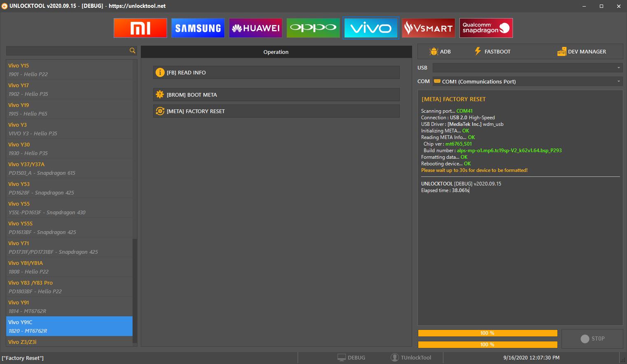Click the COM41 port text in log
The image size is (627, 364).
click(x=464, y=111)
